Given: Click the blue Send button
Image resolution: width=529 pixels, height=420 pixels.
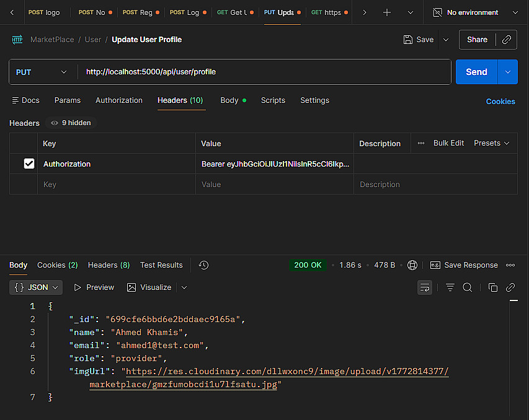Looking at the screenshot, I should [x=476, y=72].
